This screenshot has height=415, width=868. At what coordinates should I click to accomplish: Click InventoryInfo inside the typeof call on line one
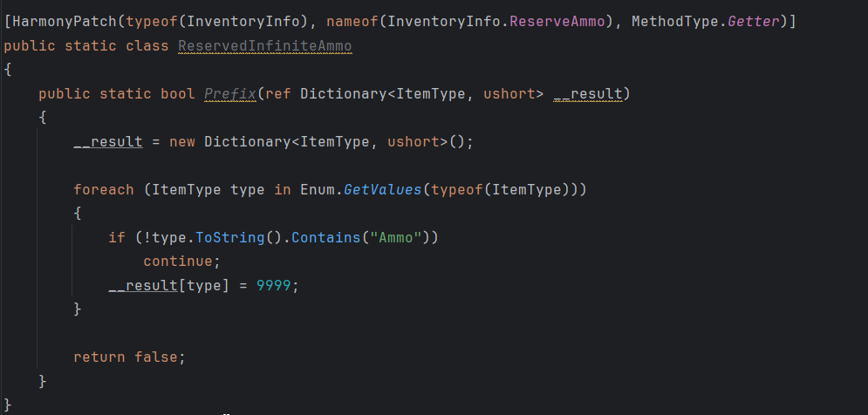click(243, 22)
